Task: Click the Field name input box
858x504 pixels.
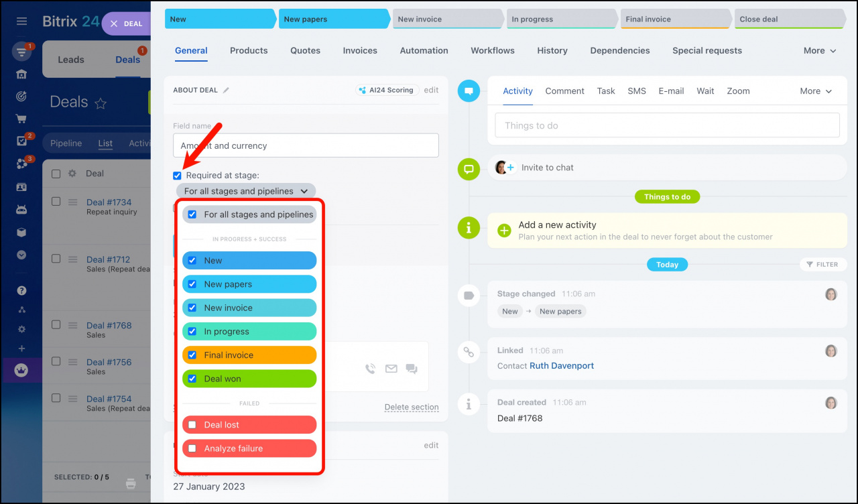Action: coord(306,145)
